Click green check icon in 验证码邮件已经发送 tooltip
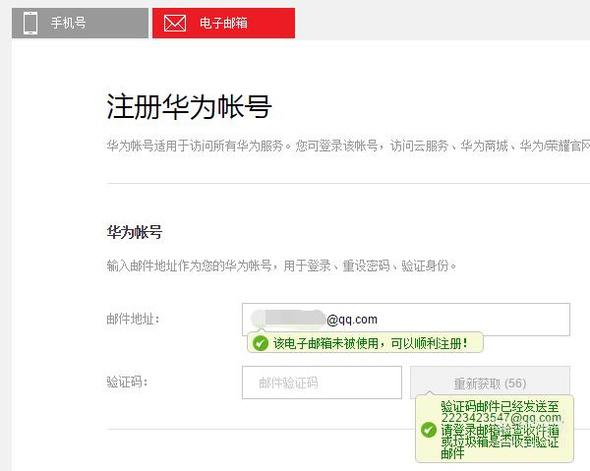This screenshot has height=471, width=590. tap(428, 430)
